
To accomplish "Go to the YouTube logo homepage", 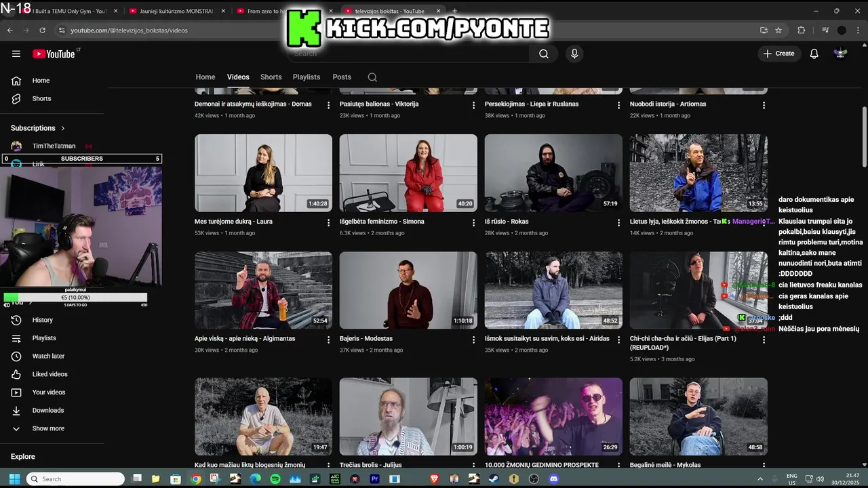I will pyautogui.click(x=54, y=54).
